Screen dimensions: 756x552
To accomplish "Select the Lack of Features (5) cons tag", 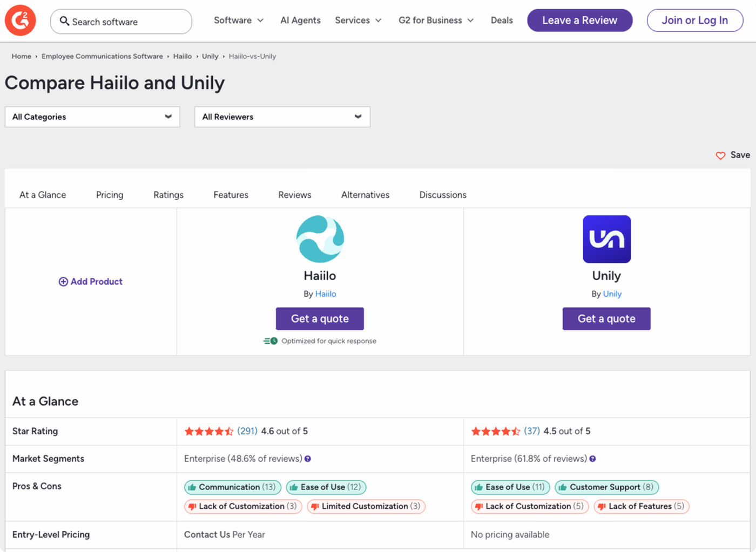I will click(642, 507).
